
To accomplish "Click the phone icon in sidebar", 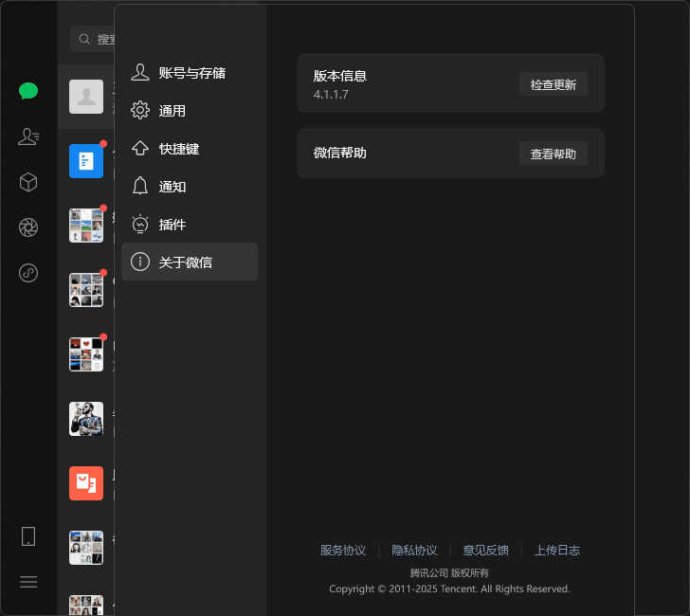I will click(x=28, y=536).
